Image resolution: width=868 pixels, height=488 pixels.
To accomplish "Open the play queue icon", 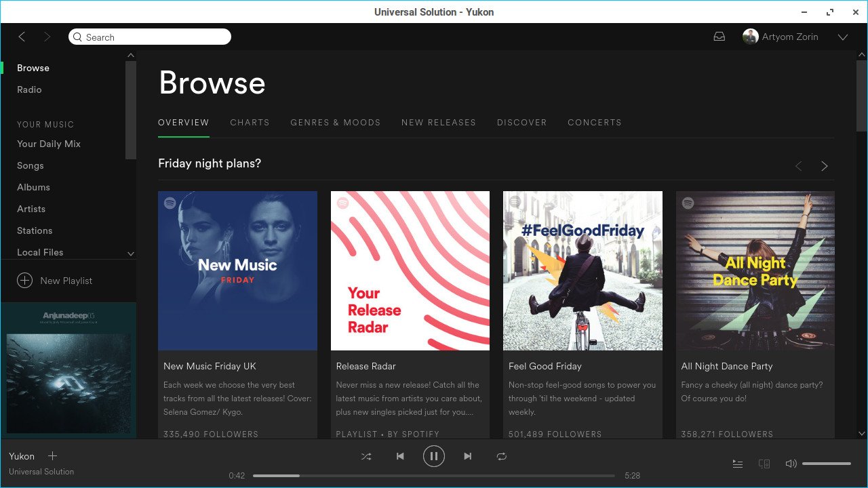I will pos(738,464).
